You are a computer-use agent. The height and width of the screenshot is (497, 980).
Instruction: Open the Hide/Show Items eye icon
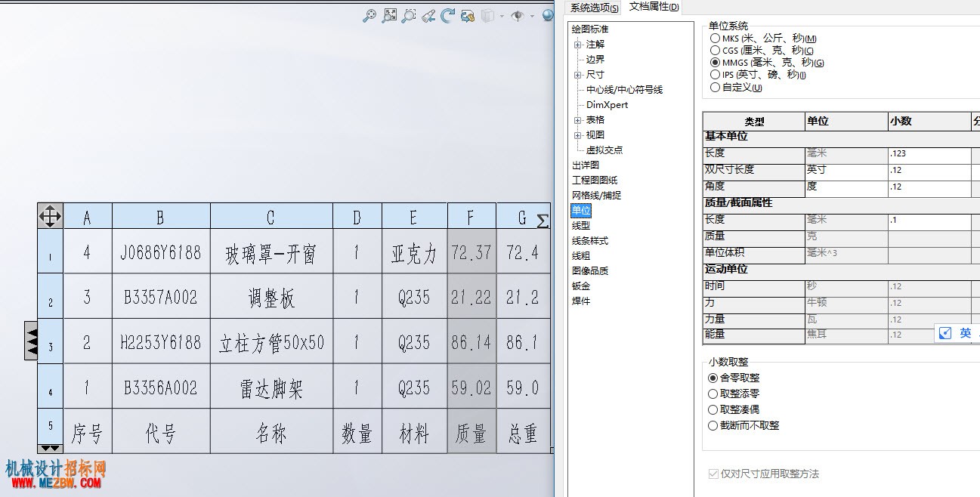(x=518, y=15)
